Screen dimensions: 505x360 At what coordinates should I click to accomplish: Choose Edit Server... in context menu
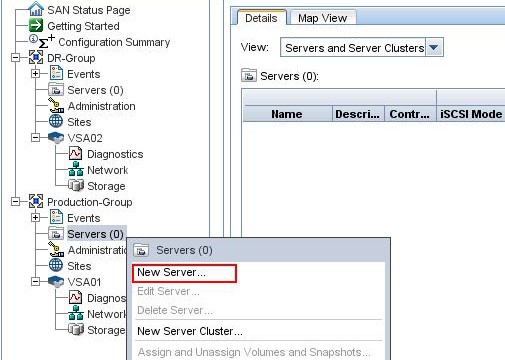(x=168, y=291)
